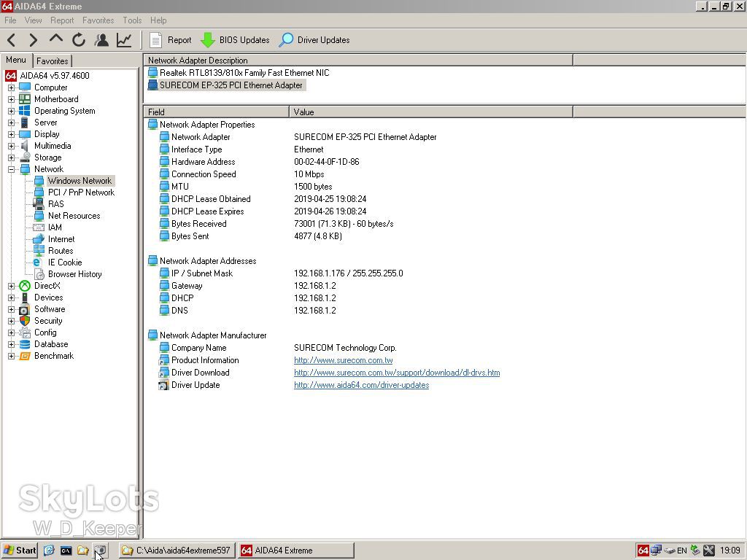
Task: Click the BIOS Updates button
Action: click(x=235, y=40)
